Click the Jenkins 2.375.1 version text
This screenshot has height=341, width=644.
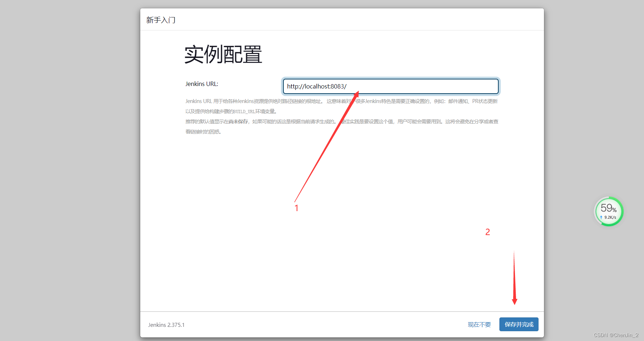click(x=166, y=325)
